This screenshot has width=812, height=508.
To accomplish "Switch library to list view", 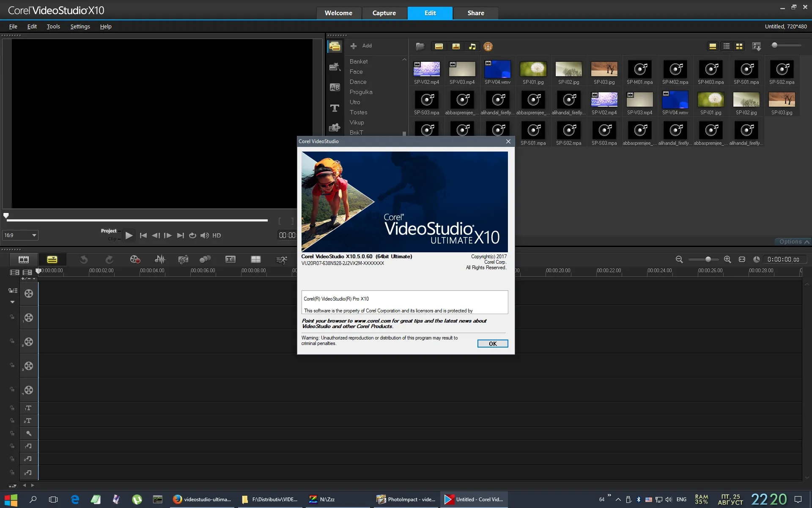I will click(726, 46).
